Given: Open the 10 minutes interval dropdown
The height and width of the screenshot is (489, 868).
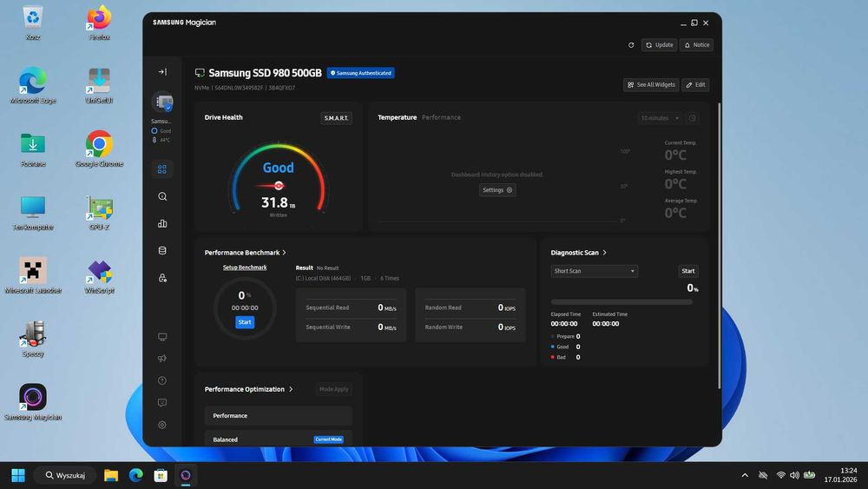Looking at the screenshot, I should click(x=660, y=118).
